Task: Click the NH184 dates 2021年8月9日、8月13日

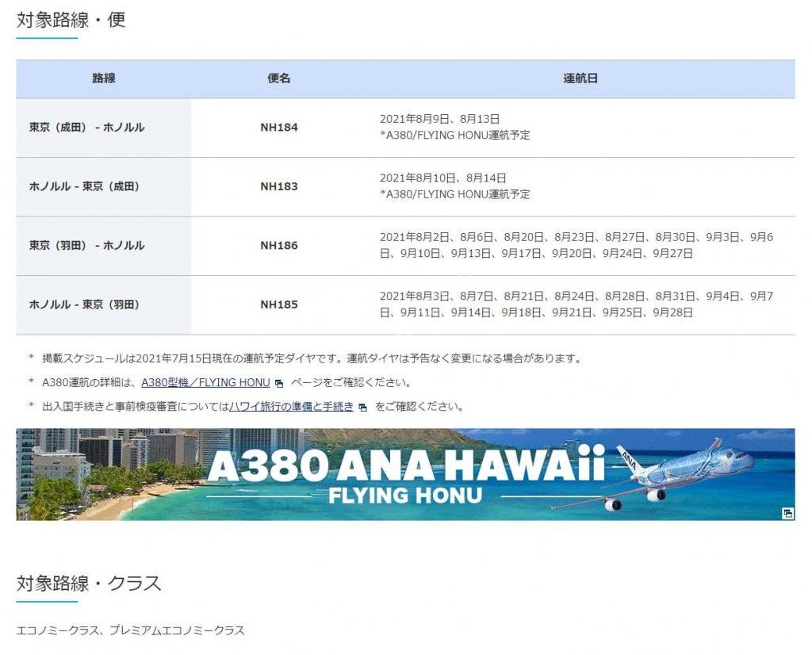Action: [439, 119]
